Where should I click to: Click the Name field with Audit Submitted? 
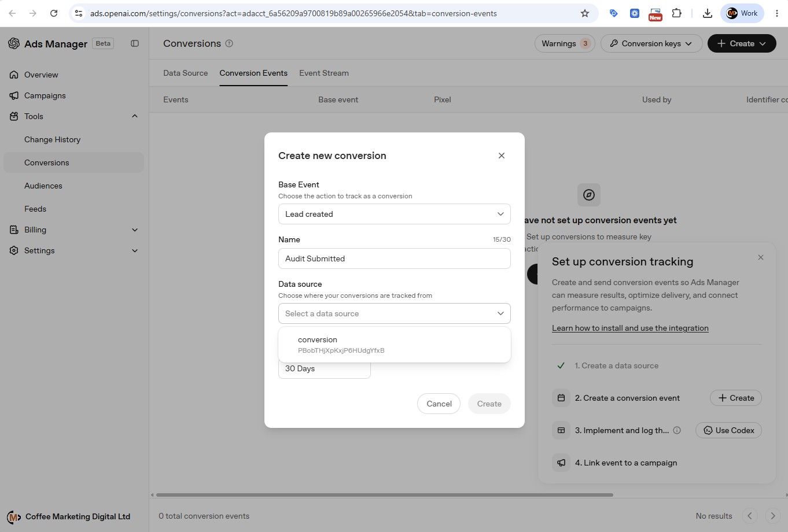(395, 258)
